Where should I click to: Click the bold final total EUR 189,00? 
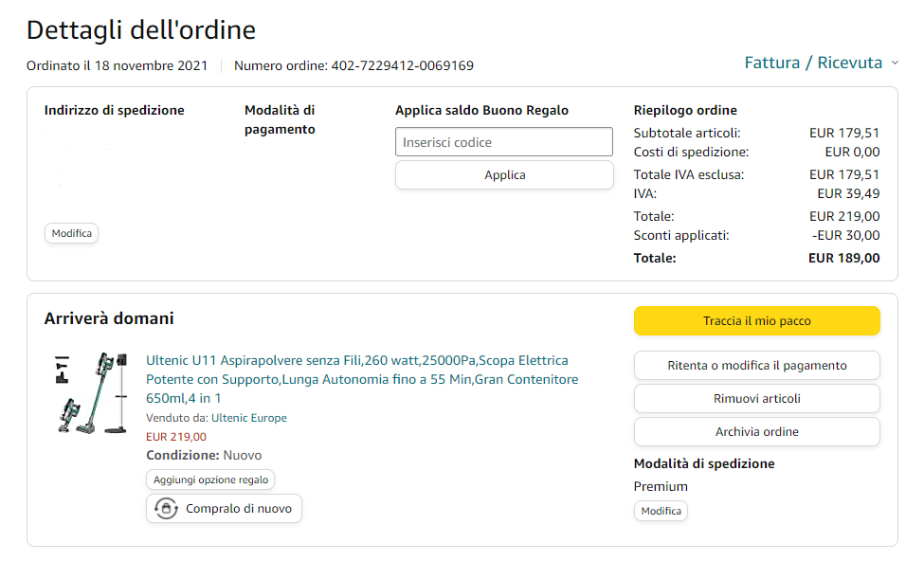pos(843,258)
